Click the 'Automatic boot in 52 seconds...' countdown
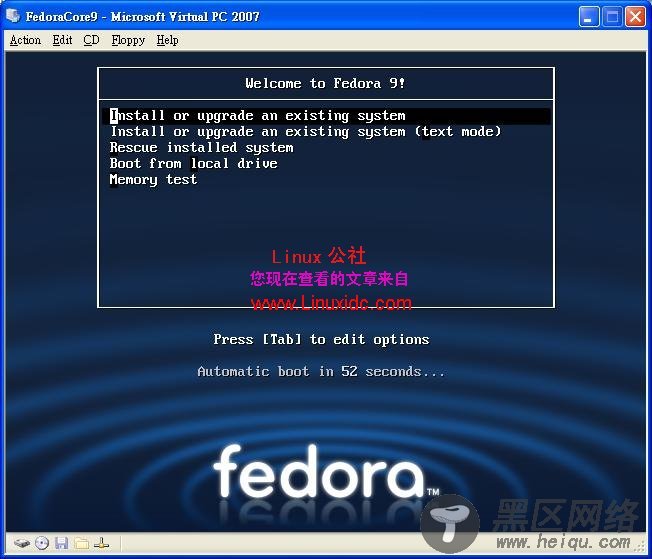Image resolution: width=652 pixels, height=559 pixels. (321, 371)
